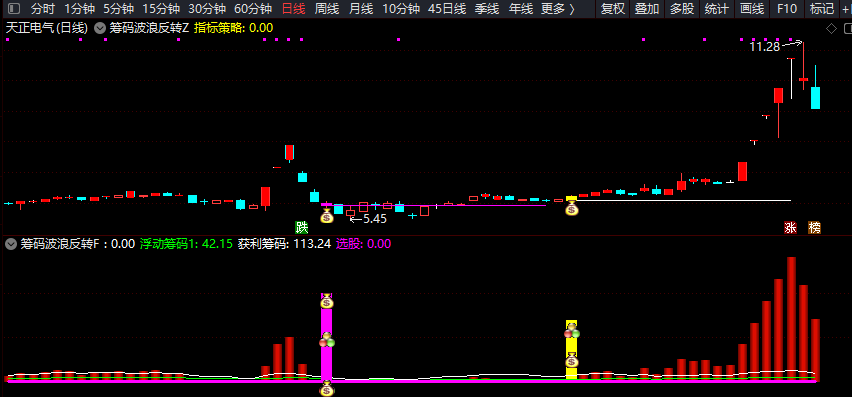Click the colored balls icon on magenta bar
The height and width of the screenshot is (397, 852).
pyautogui.click(x=327, y=341)
